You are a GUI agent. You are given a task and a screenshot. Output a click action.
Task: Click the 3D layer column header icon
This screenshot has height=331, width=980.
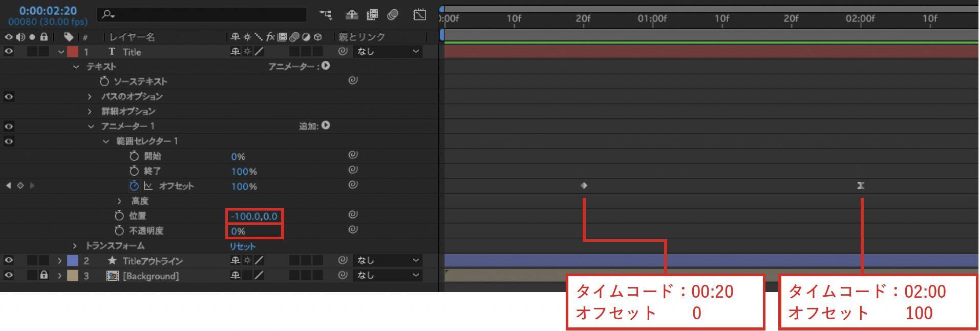click(318, 37)
